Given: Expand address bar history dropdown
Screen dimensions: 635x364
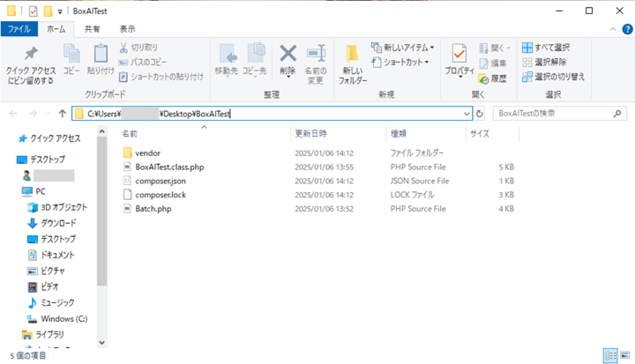Looking at the screenshot, I should point(465,114).
